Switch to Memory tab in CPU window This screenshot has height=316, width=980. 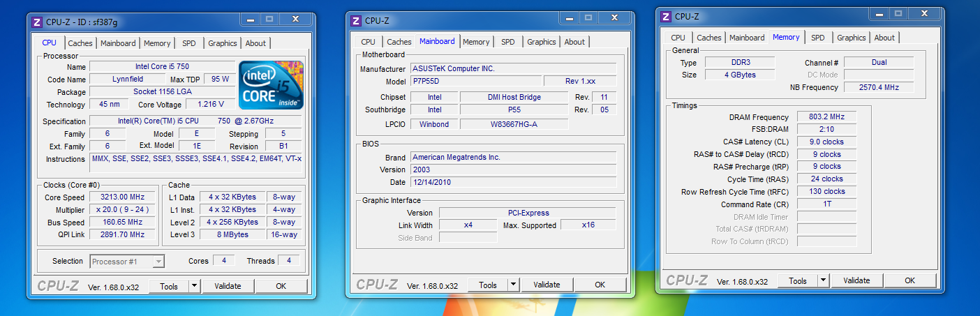tap(157, 43)
